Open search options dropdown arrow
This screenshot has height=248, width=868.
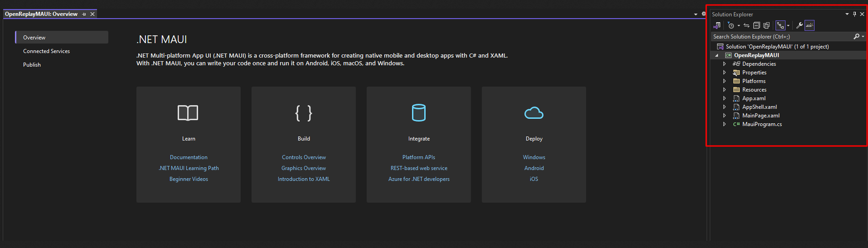pos(863,36)
